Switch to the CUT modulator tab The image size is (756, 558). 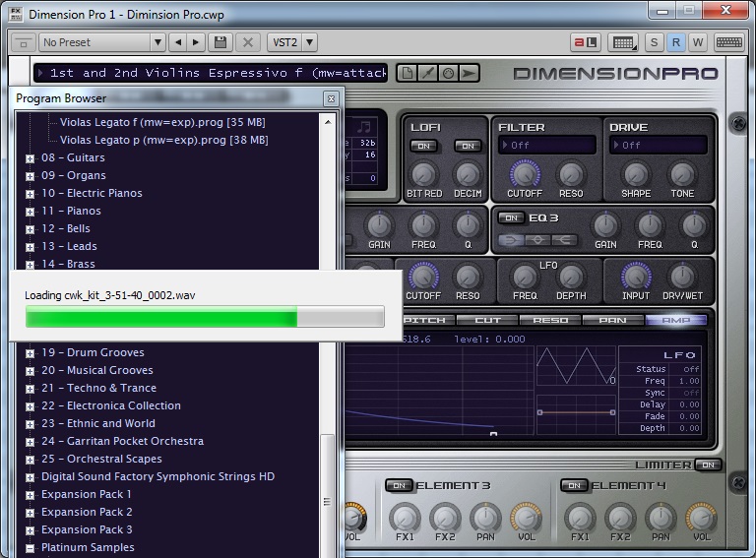487,320
